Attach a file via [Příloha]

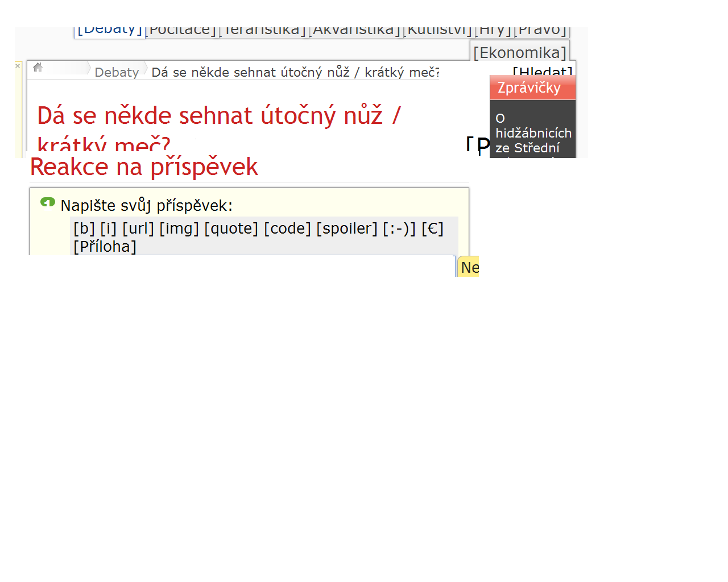[x=105, y=247]
